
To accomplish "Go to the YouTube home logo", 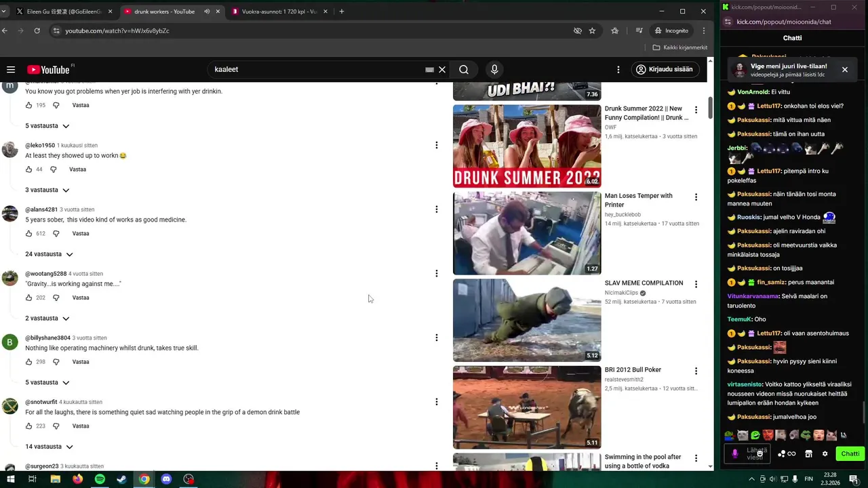I will click(49, 70).
